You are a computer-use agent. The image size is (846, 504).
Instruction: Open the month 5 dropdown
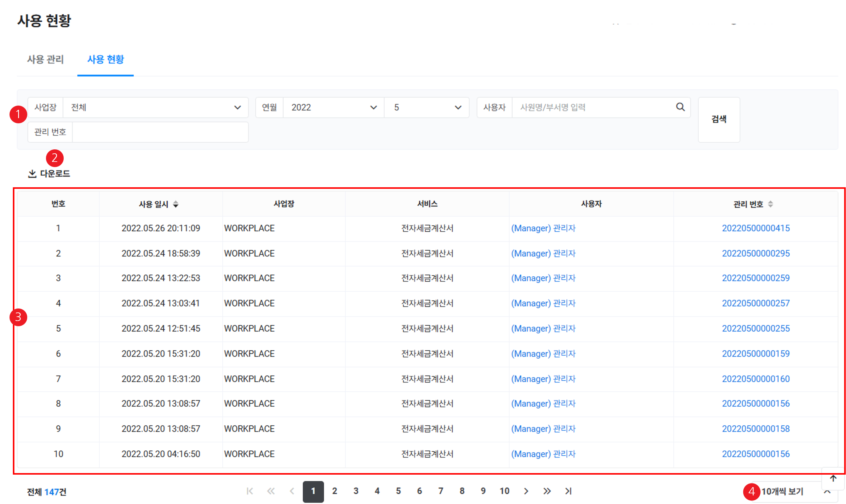427,107
